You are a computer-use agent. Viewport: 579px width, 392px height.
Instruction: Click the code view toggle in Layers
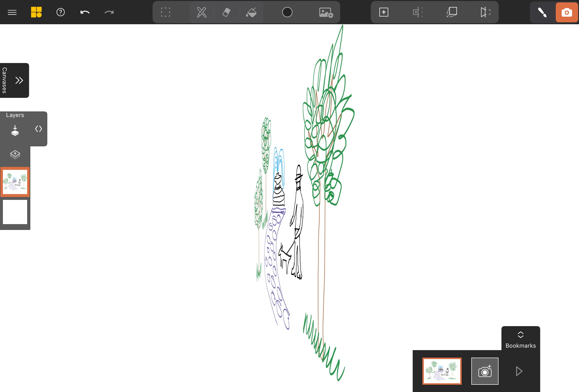point(38,129)
